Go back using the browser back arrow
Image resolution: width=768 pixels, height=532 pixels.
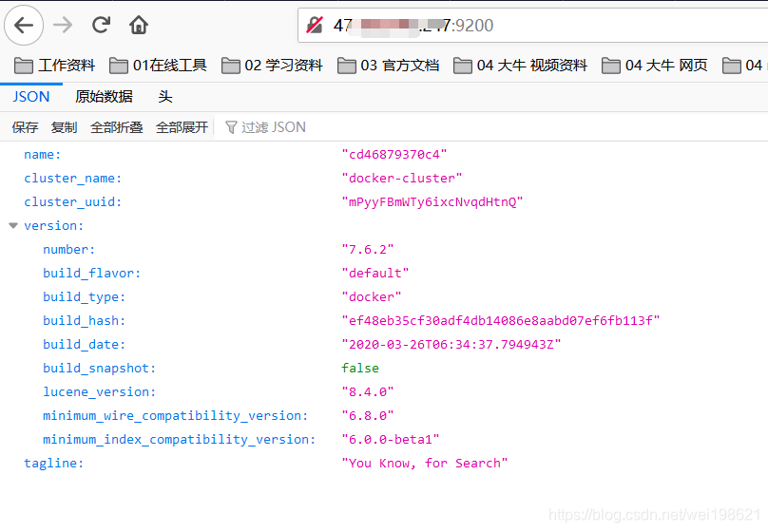tap(24, 25)
